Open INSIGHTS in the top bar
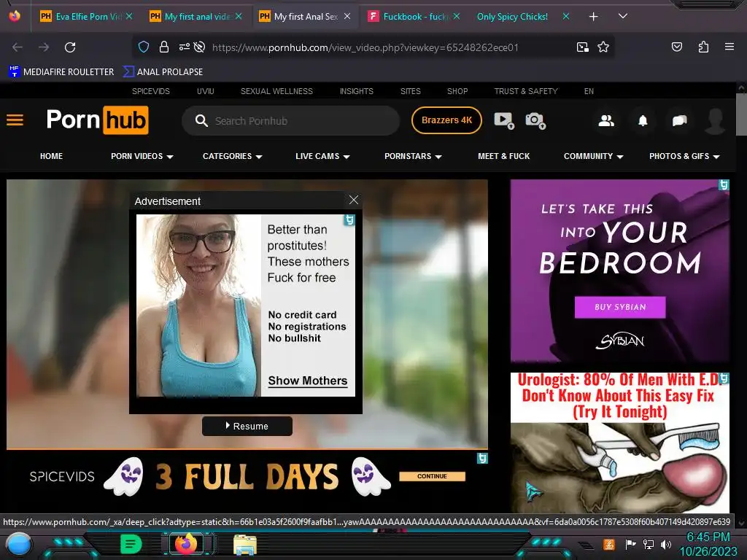The width and height of the screenshot is (747, 560). click(356, 91)
